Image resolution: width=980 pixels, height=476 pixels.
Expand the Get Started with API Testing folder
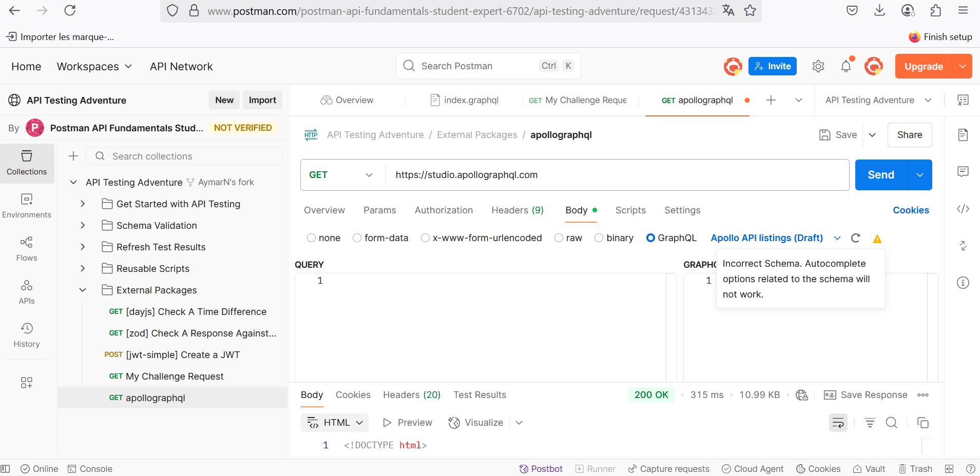click(x=83, y=204)
